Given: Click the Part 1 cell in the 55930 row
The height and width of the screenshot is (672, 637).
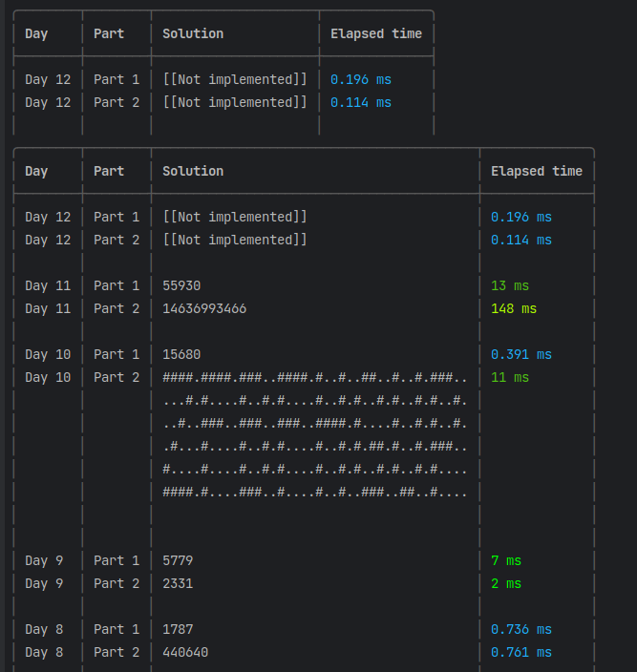Looking at the screenshot, I should 117,285.
